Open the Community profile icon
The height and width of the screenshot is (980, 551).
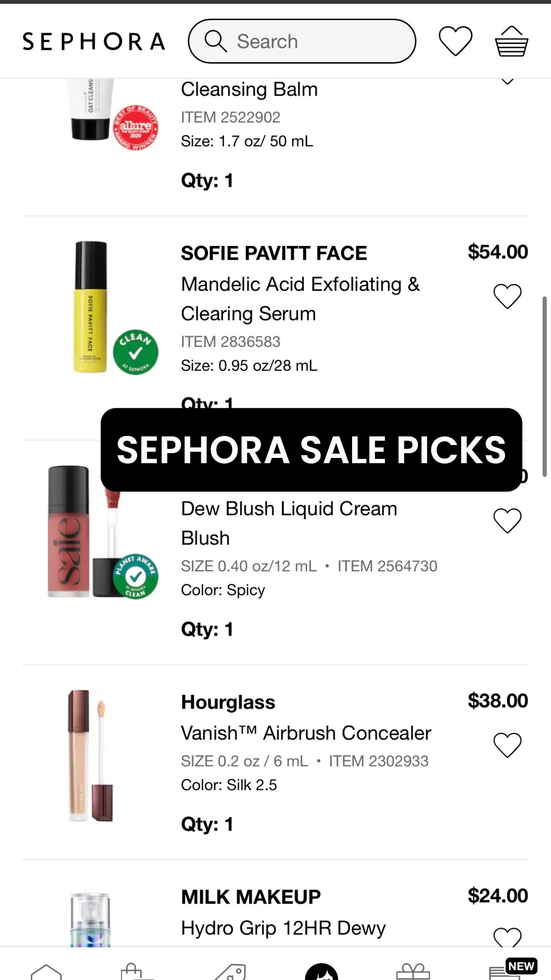(321, 969)
